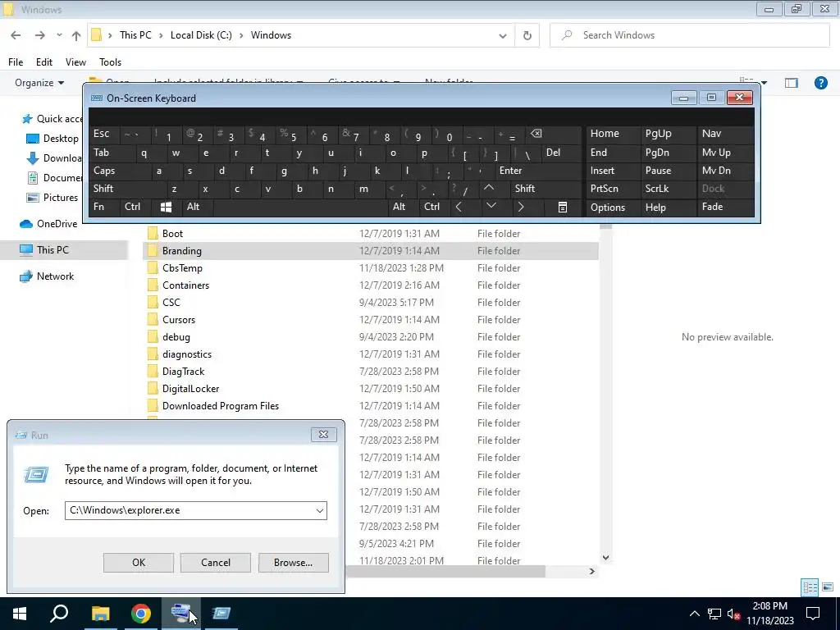This screenshot has height=630, width=840.
Task: Click the left arrow key on keyboard
Action: 459,208
